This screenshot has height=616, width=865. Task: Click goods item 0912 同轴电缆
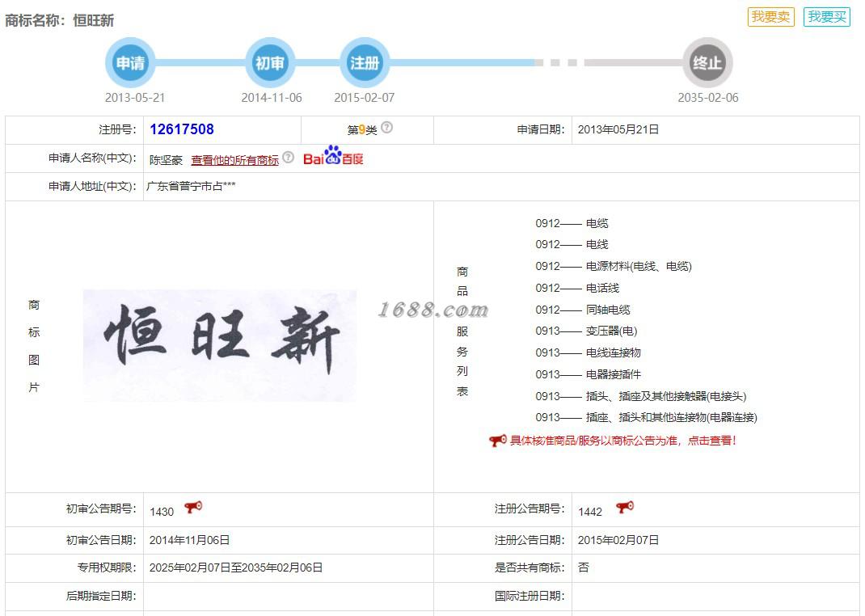click(x=583, y=310)
